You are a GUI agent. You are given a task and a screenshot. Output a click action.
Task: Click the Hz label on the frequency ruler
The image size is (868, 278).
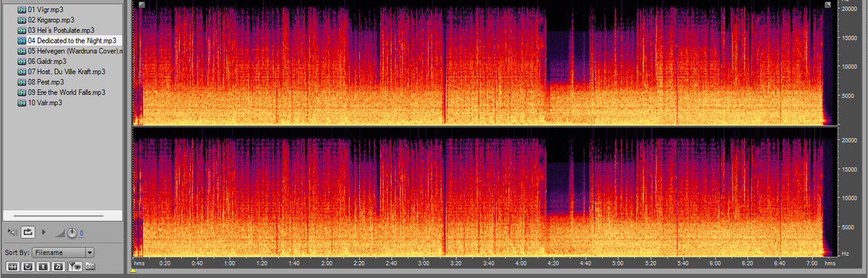(x=845, y=253)
